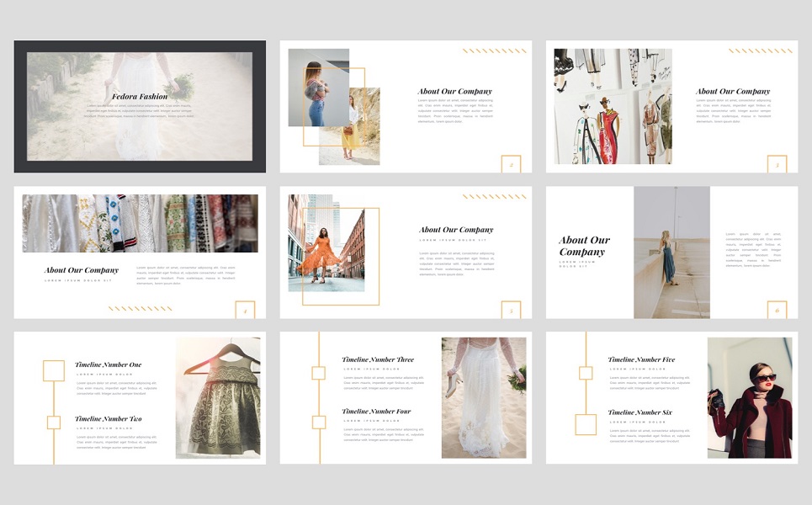Select the Fedora Fashion title slide
This screenshot has height=505, width=812.
pyautogui.click(x=140, y=106)
